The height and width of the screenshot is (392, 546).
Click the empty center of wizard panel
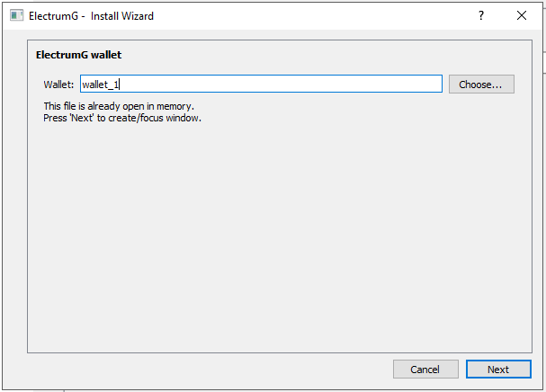click(273, 234)
